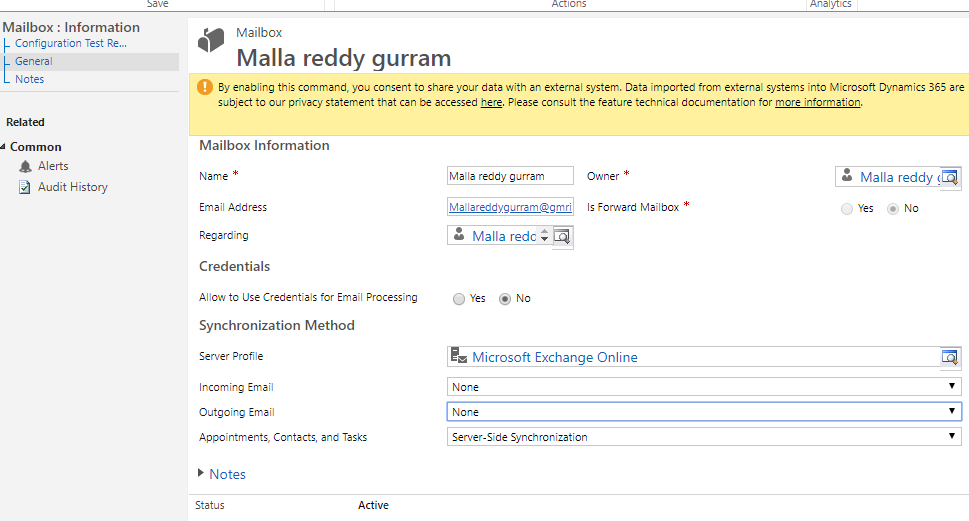The image size is (969, 521).
Task: Click the Server Profile field label
Action: point(231,356)
